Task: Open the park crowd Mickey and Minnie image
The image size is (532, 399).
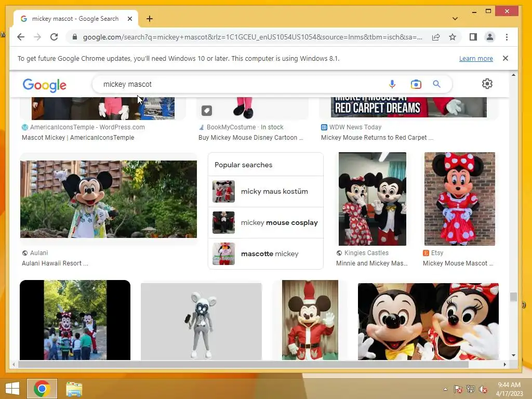Action: [75, 320]
